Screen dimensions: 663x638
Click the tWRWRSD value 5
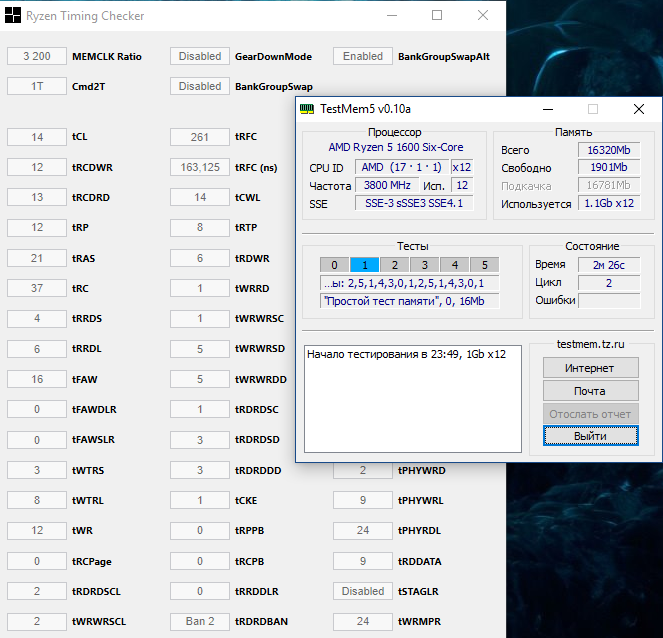[x=200, y=349]
